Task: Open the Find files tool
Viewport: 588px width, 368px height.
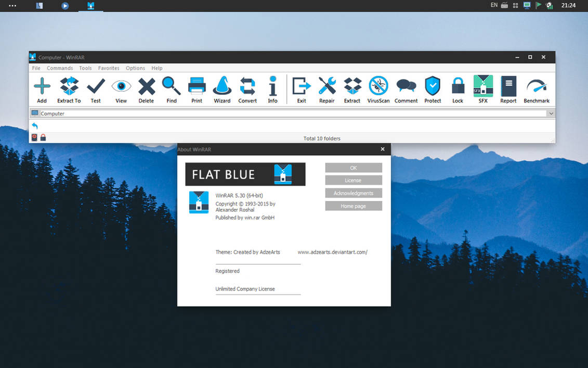Action: coord(172,88)
